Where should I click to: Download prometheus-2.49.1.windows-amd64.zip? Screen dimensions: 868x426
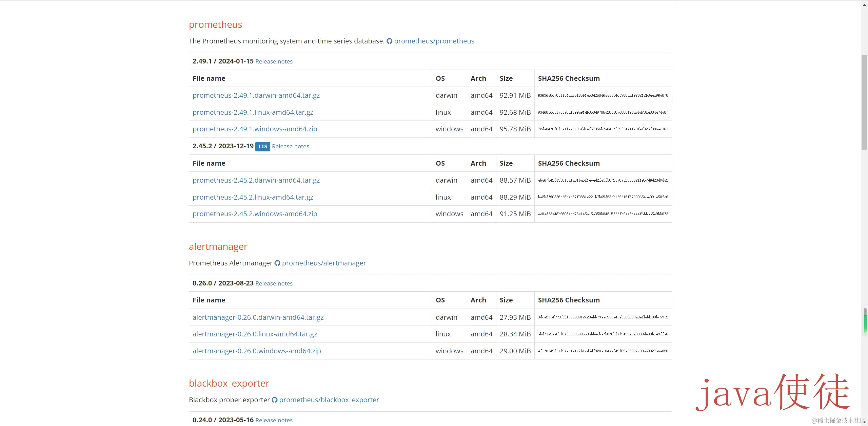click(255, 129)
